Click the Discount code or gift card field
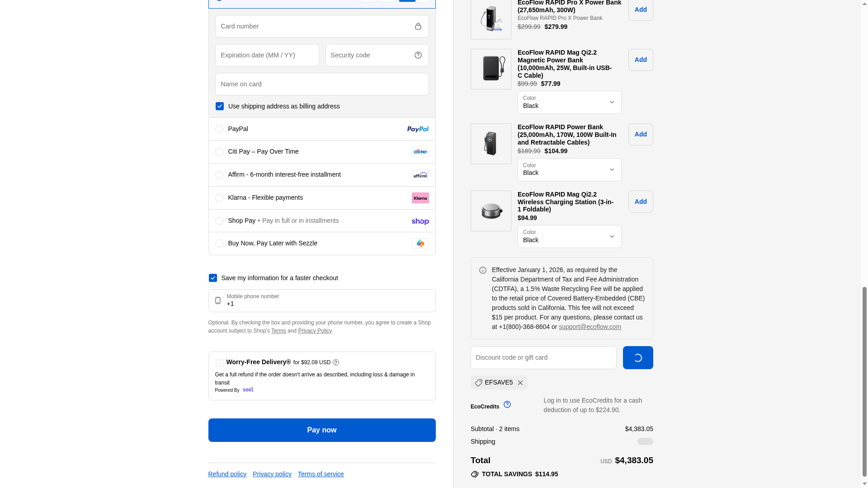 click(543, 357)
